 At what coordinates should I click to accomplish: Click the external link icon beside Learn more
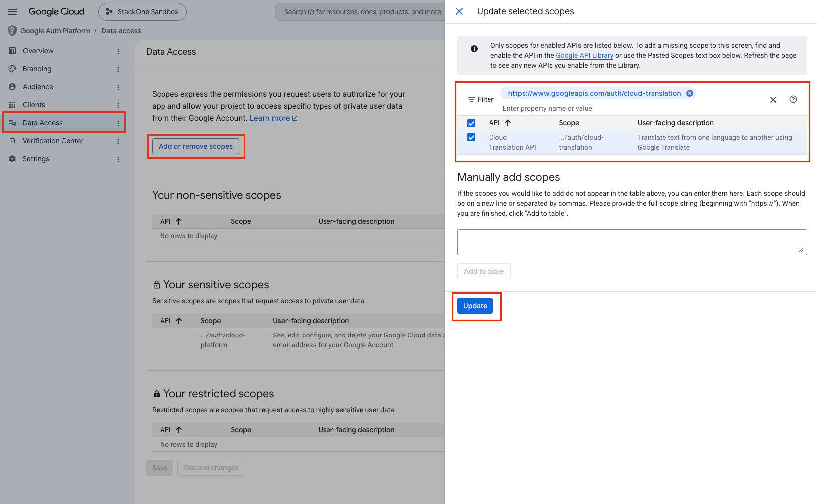tap(295, 118)
